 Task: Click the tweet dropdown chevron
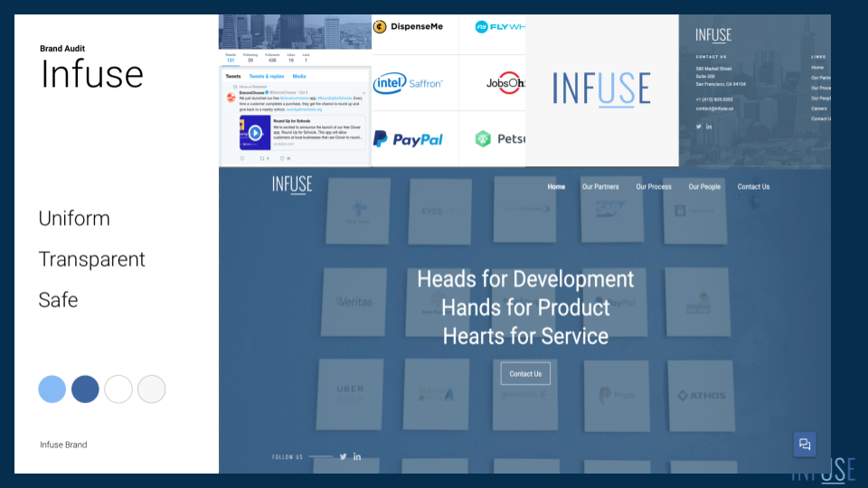(x=363, y=93)
